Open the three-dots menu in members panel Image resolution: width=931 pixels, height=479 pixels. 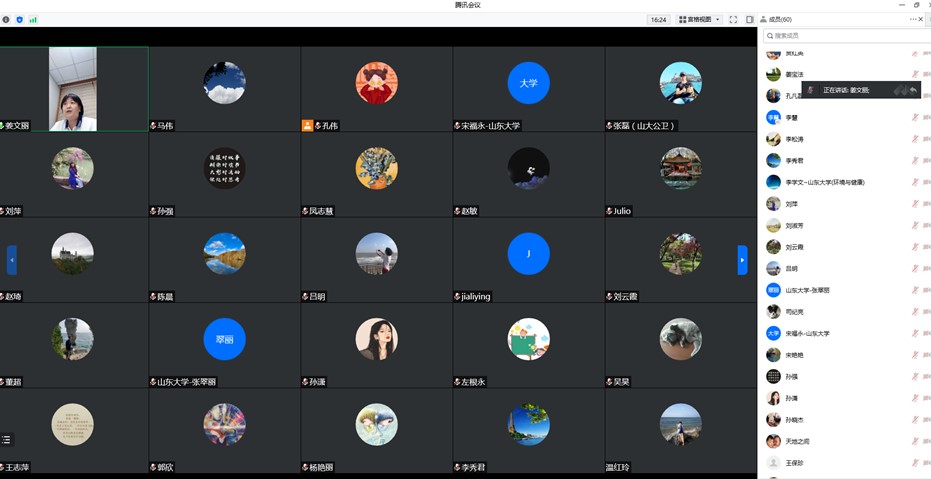coord(912,19)
